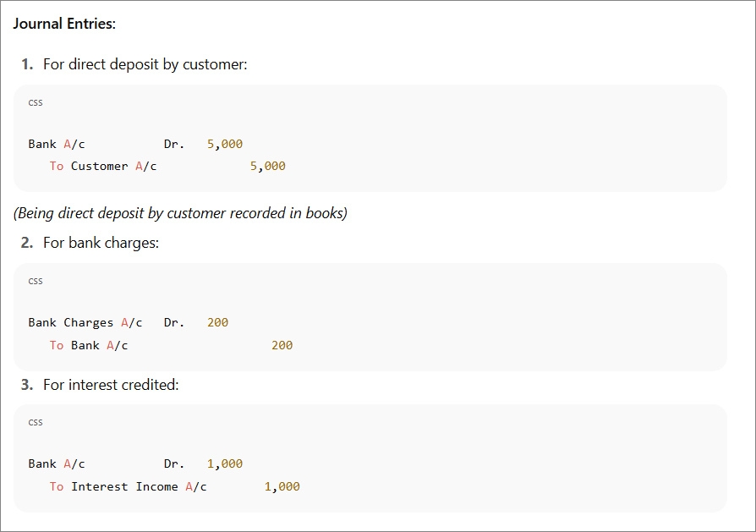This screenshot has height=532, width=756.
Task: Click 'Bank A/c' line in interest entry
Action: pos(57,464)
